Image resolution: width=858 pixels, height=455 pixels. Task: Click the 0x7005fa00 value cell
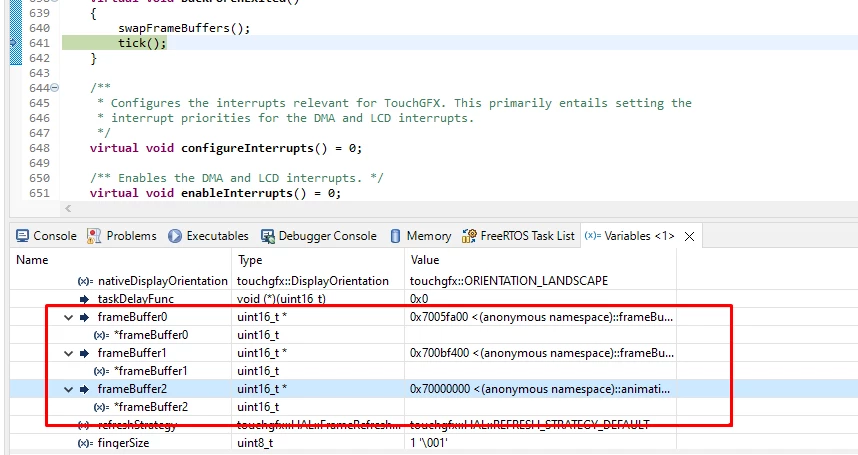point(541,317)
